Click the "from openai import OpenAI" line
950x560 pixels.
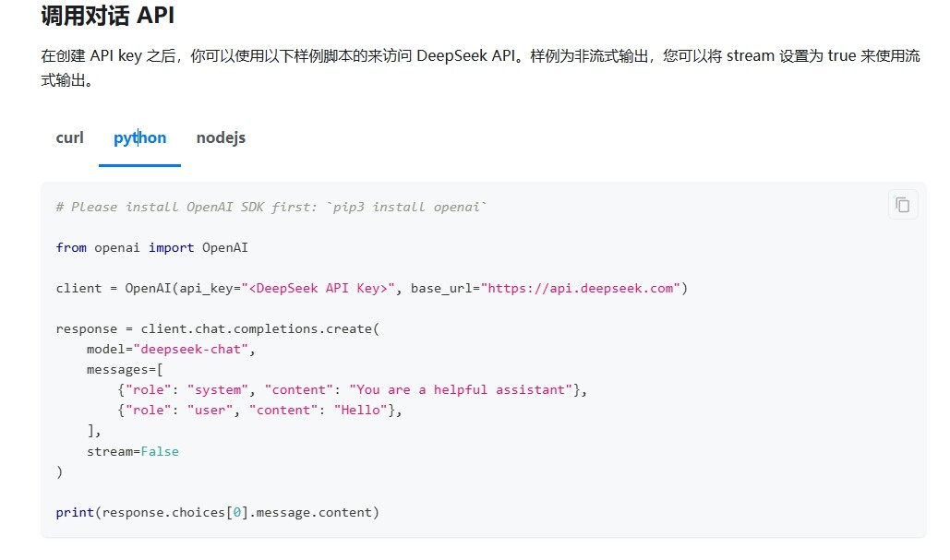(151, 247)
